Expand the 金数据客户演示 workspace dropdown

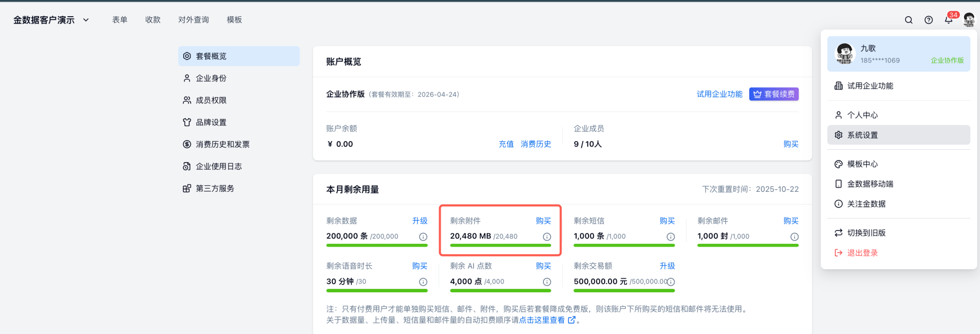tap(86, 20)
